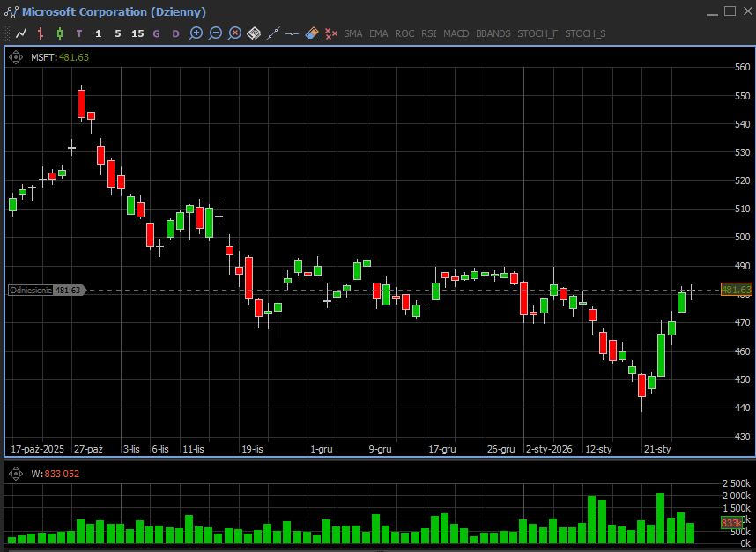Pick the trend line drawing tool
756x552 pixels.
273,33
